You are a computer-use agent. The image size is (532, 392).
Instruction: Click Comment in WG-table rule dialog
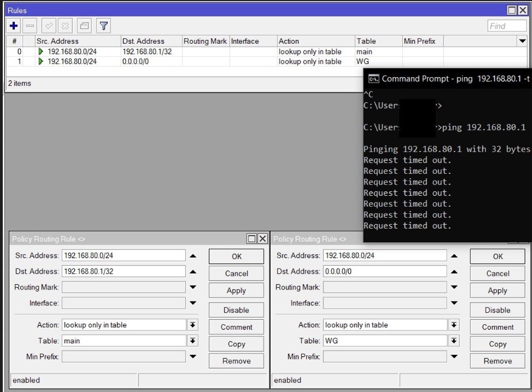[x=498, y=327]
